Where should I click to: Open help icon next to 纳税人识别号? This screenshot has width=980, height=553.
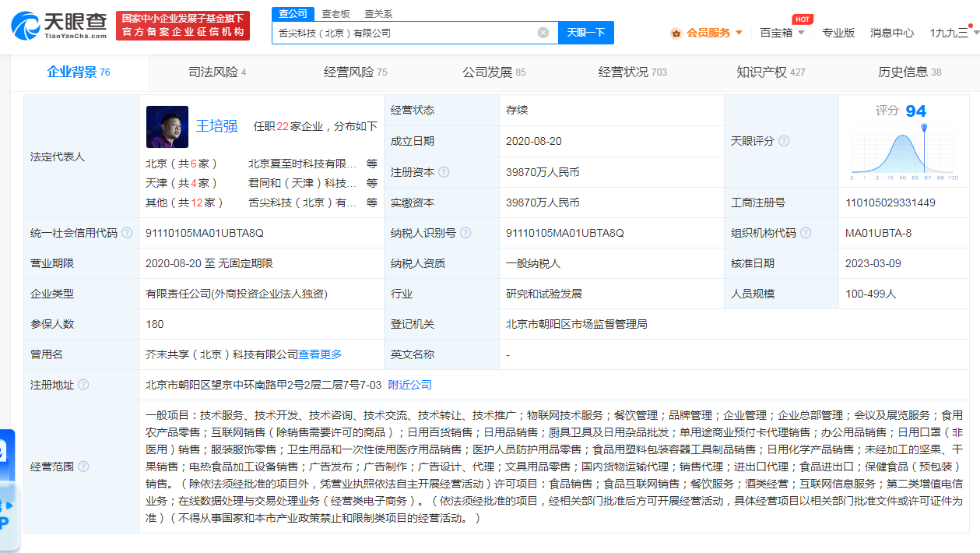click(x=465, y=233)
